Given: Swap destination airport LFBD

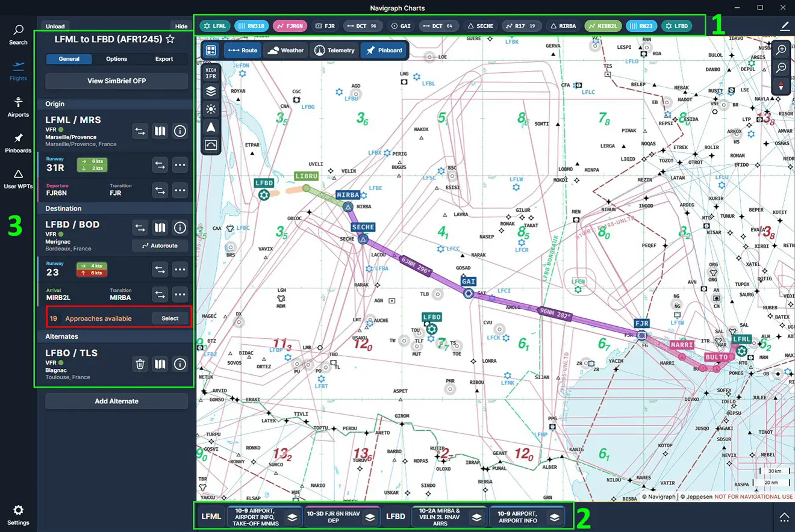Looking at the screenshot, I should (x=140, y=227).
